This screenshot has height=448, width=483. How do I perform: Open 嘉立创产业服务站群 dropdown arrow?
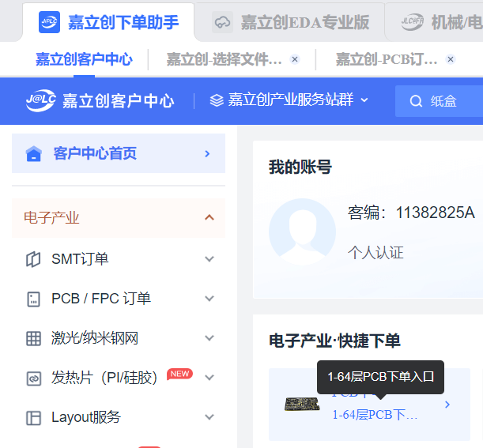point(364,100)
